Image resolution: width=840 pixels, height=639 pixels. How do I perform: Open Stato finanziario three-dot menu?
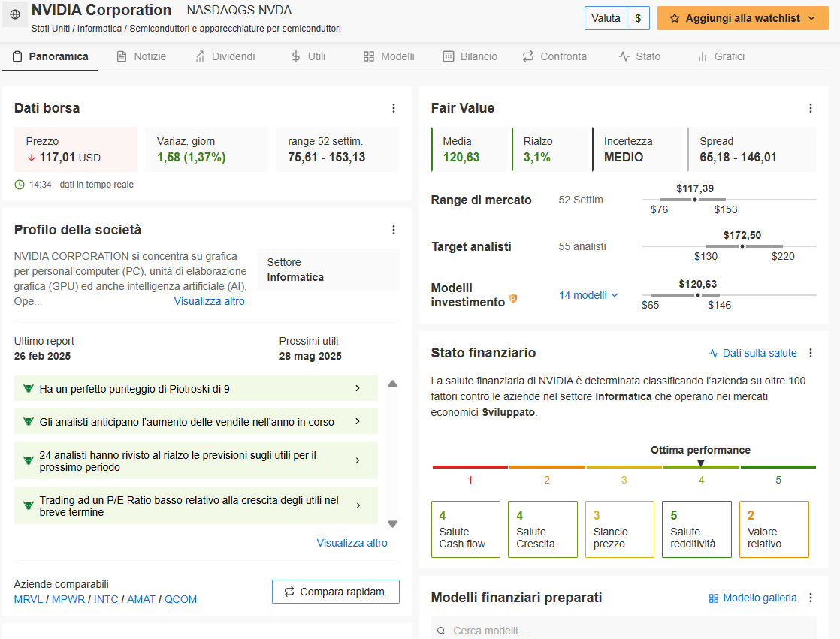point(811,353)
